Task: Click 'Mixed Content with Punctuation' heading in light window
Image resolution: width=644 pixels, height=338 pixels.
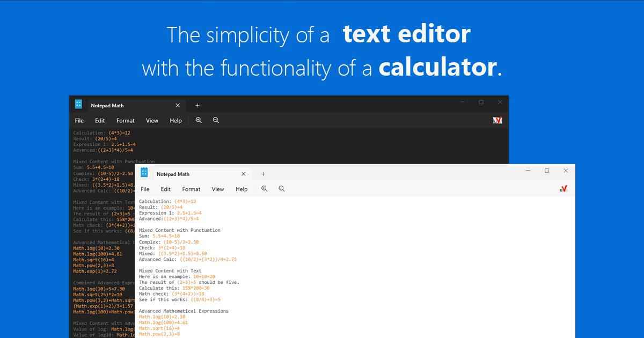Action: [x=180, y=230]
